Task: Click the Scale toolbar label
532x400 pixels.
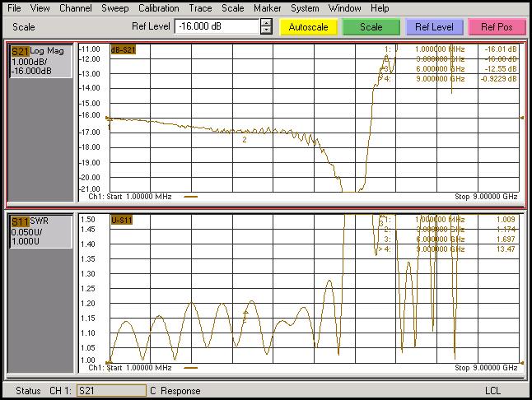Action: click(x=23, y=27)
